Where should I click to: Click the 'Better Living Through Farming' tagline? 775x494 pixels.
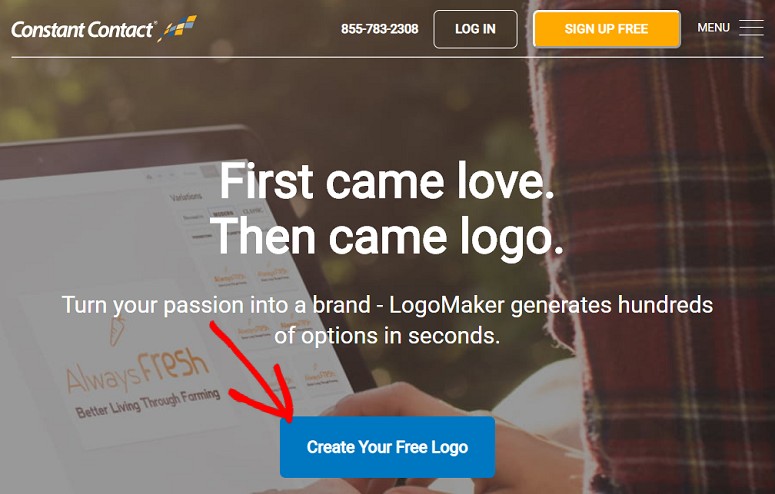148,404
